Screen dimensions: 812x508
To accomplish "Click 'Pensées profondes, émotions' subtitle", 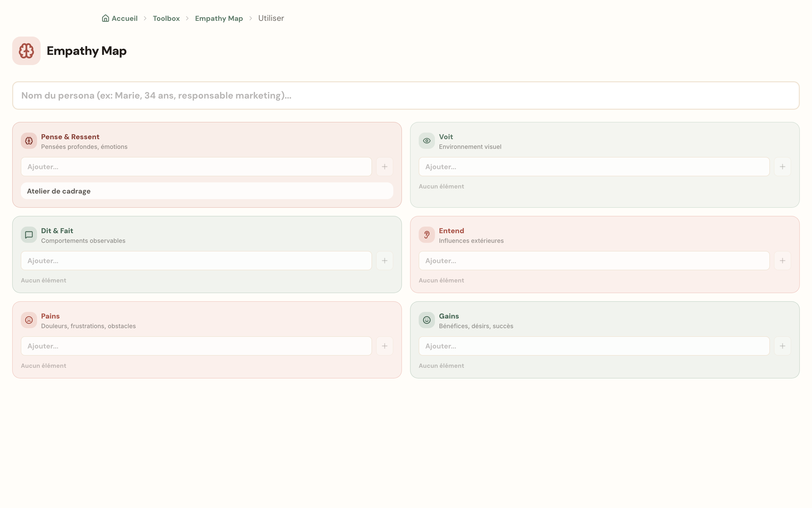I will tap(84, 147).
